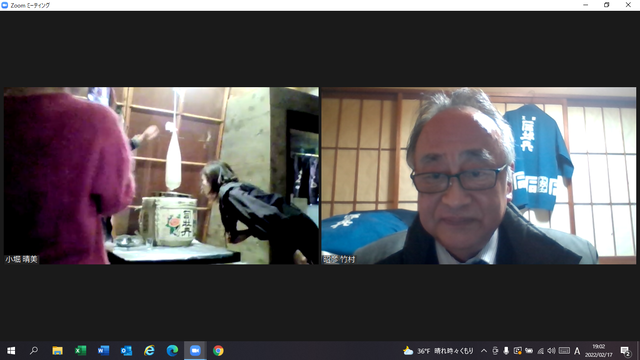Image resolution: width=640 pixels, height=360 pixels.
Task: Select the 竹村 participant video tile
Action: [478, 176]
